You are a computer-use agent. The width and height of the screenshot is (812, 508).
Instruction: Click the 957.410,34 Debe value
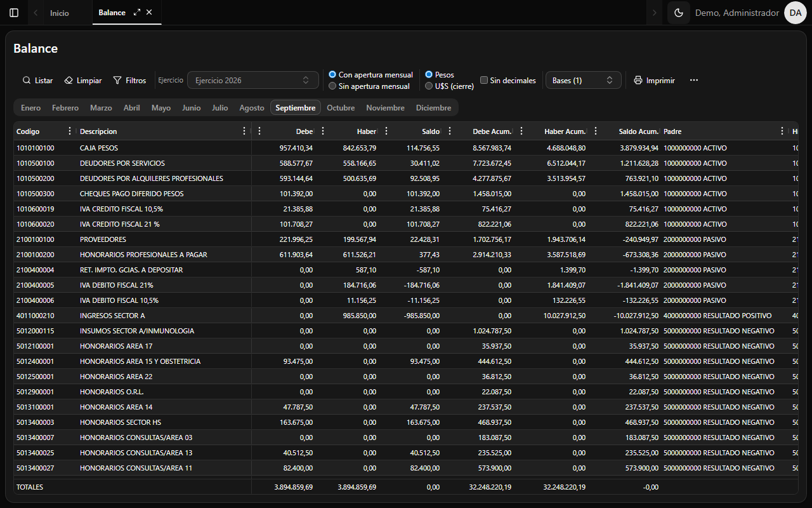point(296,148)
